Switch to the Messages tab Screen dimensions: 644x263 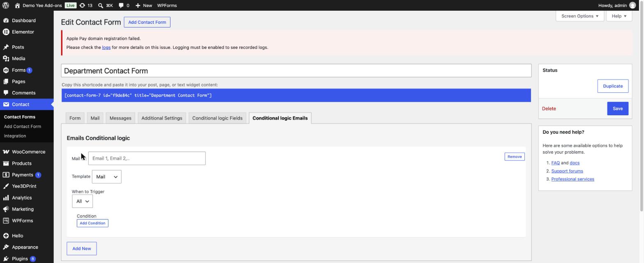pos(120,118)
